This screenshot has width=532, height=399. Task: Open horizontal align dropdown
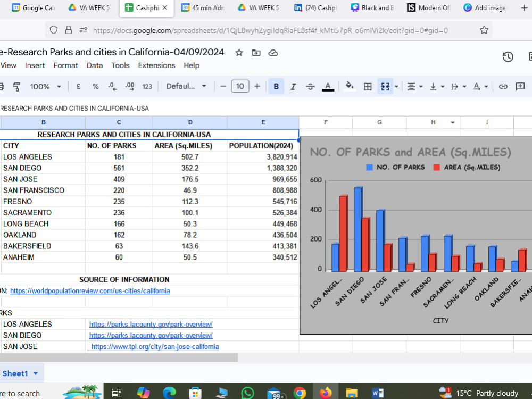(414, 87)
